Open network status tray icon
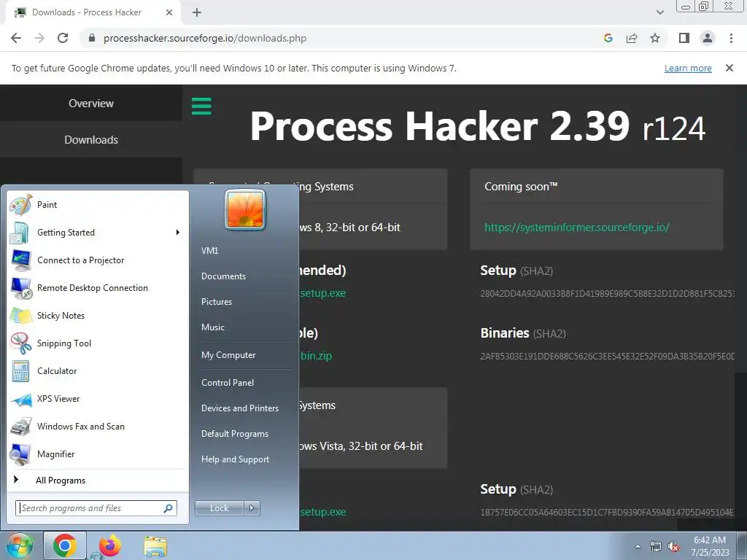The height and width of the screenshot is (560, 747). 656,547
